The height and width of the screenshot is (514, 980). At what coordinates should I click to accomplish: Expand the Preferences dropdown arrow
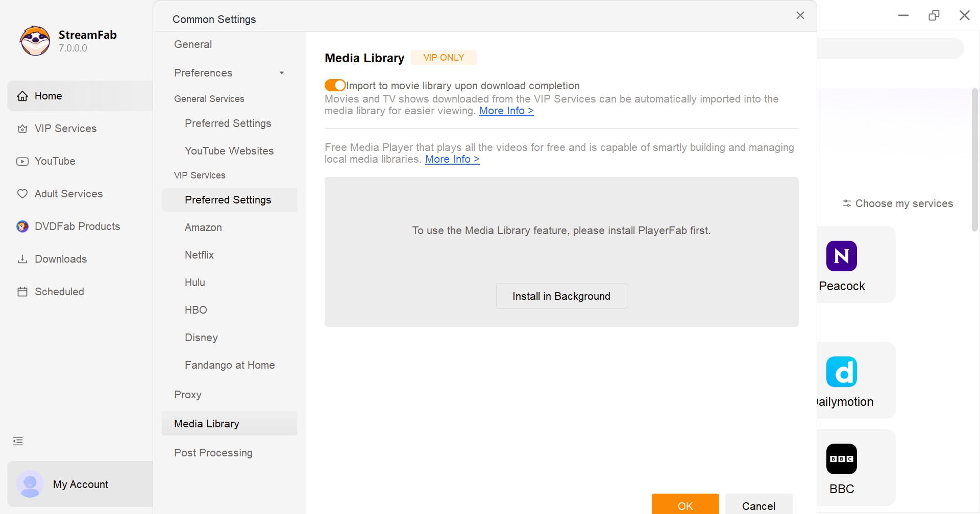click(282, 73)
